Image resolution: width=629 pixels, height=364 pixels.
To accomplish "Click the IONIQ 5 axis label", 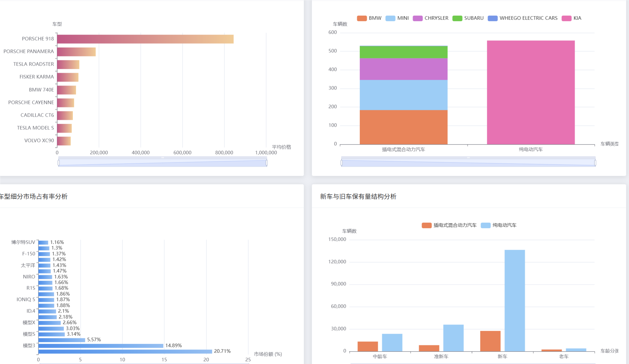I will (26, 299).
